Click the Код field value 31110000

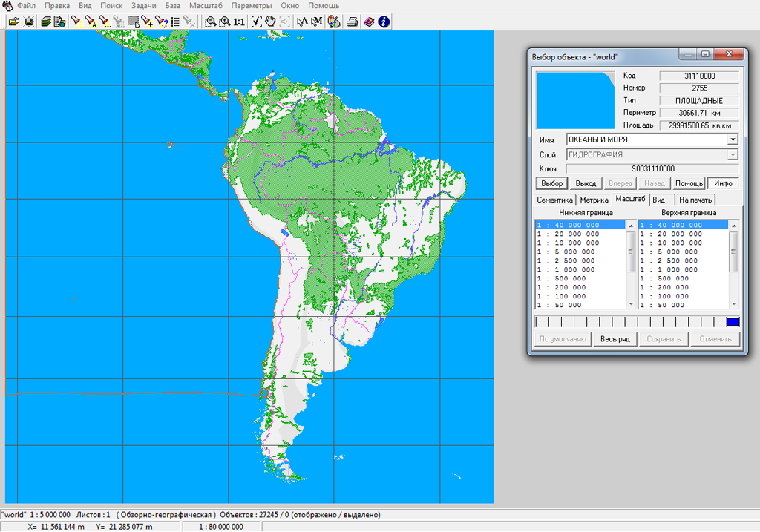pyautogui.click(x=699, y=76)
